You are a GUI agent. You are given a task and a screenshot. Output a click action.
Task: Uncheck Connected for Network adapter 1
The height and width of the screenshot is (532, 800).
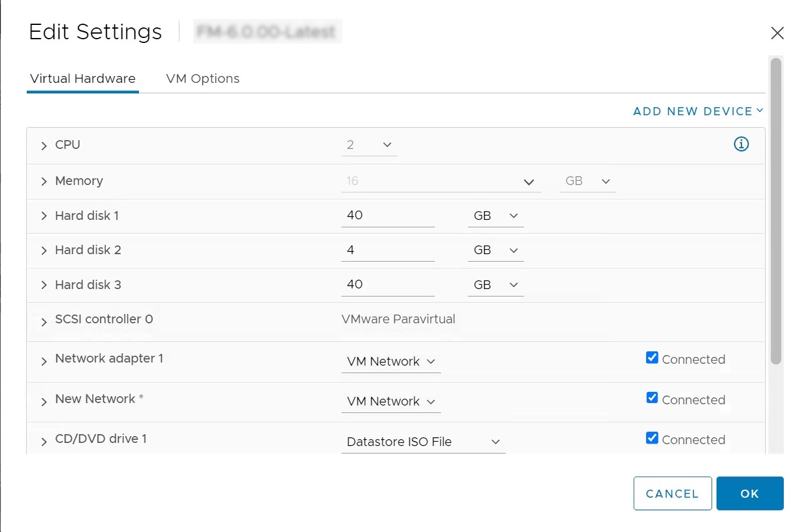point(652,358)
